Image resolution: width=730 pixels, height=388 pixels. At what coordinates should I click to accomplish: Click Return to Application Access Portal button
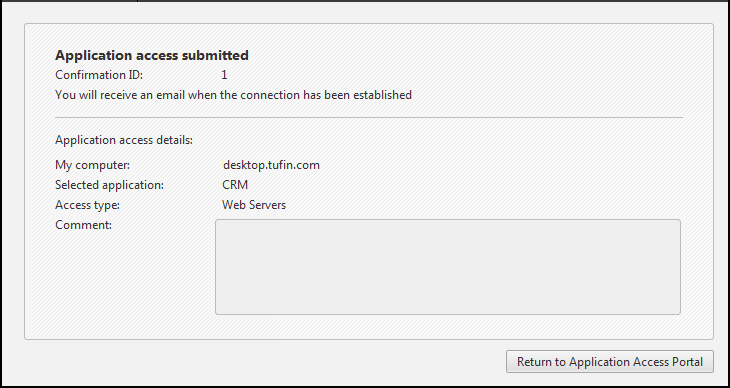(609, 362)
